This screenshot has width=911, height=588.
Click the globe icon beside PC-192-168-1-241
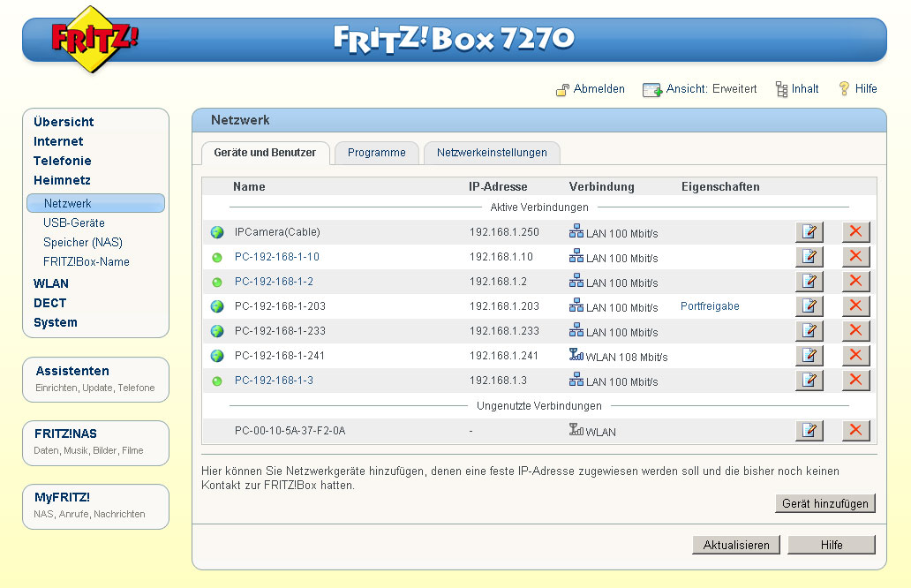click(x=217, y=356)
